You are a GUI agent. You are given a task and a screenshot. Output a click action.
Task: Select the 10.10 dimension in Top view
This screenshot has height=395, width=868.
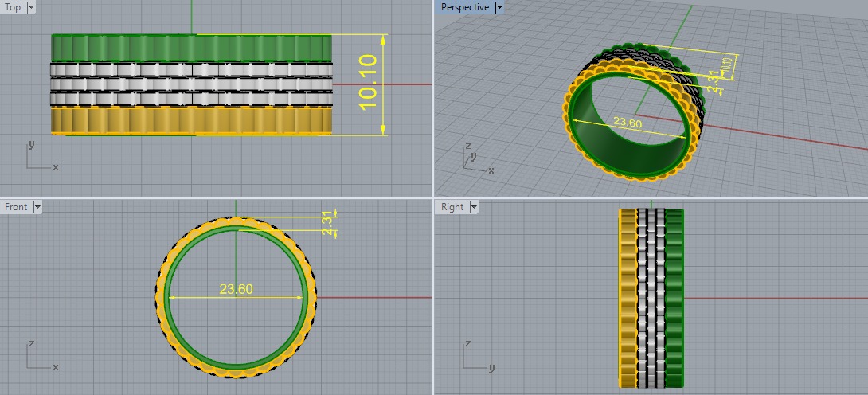(x=368, y=81)
